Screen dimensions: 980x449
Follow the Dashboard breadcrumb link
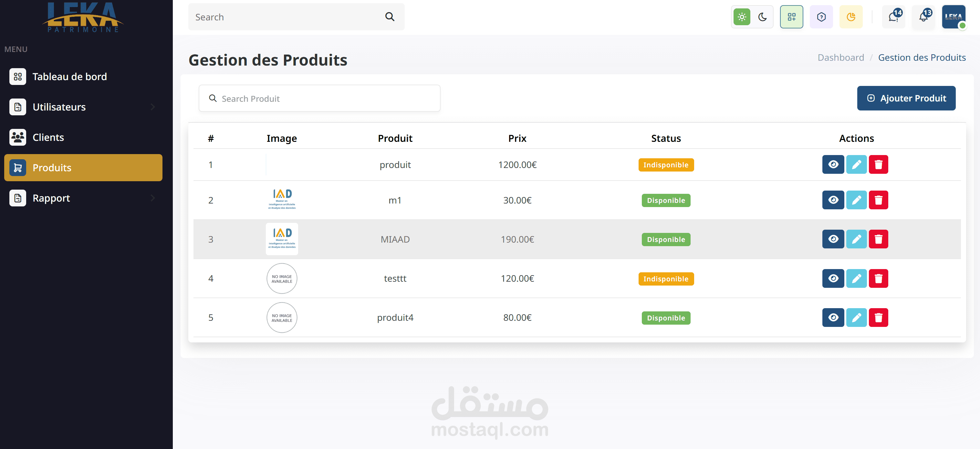click(840, 57)
